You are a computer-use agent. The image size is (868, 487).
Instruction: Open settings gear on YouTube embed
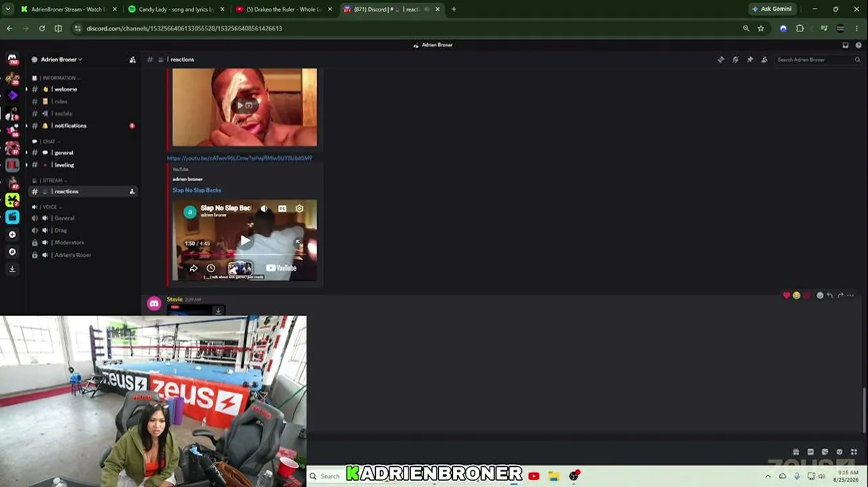299,208
